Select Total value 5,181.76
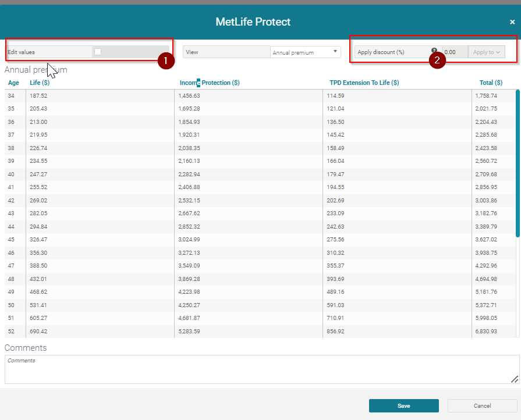 (x=486, y=292)
